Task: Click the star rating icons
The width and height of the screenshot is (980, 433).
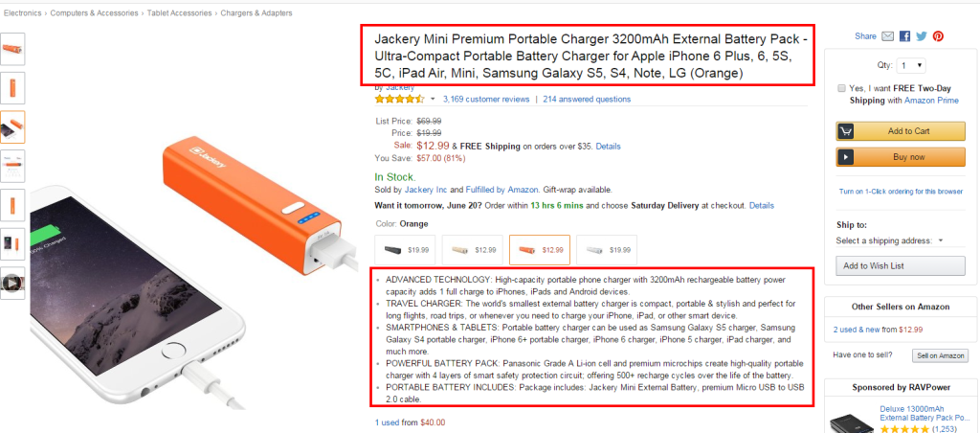Action: click(399, 99)
